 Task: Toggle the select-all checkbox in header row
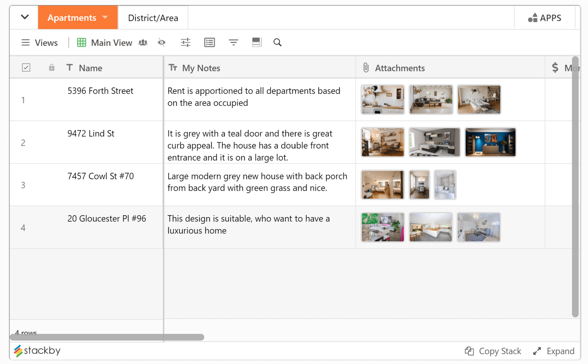[x=26, y=67]
